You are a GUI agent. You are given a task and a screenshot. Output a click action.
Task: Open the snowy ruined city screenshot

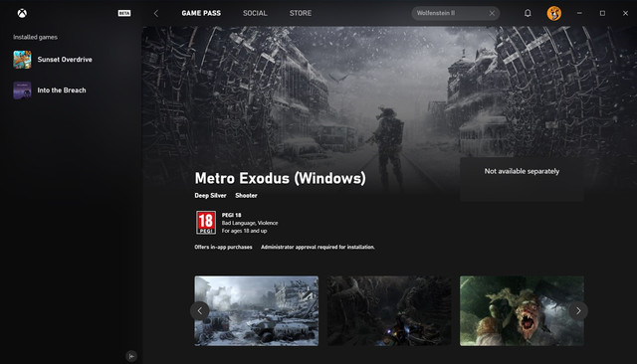257,311
